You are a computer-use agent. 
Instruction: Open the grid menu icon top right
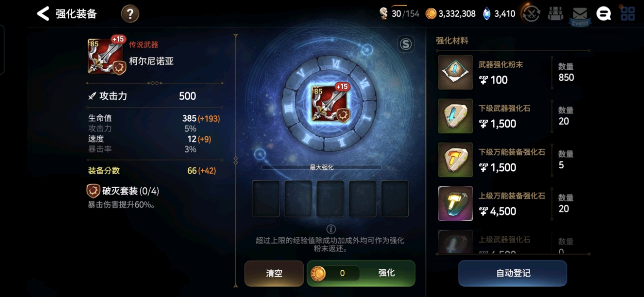click(x=628, y=14)
